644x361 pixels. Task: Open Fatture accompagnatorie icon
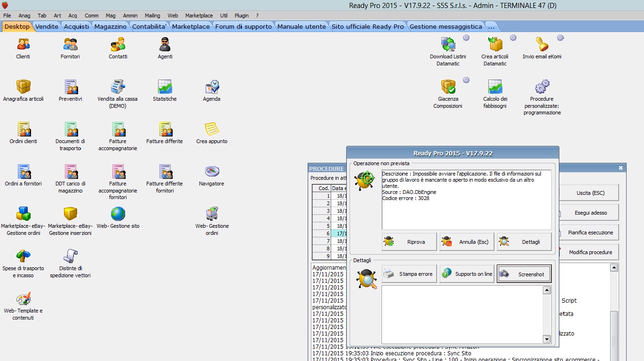[x=118, y=129]
